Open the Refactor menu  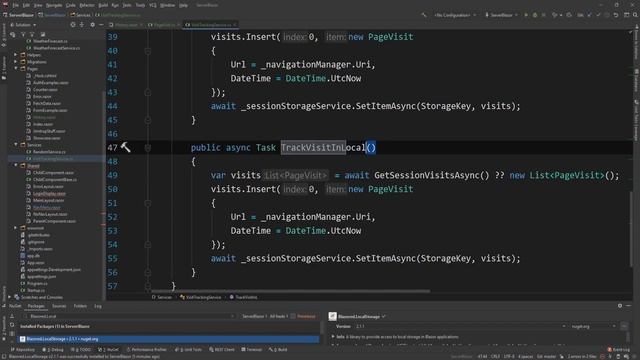click(87, 5)
